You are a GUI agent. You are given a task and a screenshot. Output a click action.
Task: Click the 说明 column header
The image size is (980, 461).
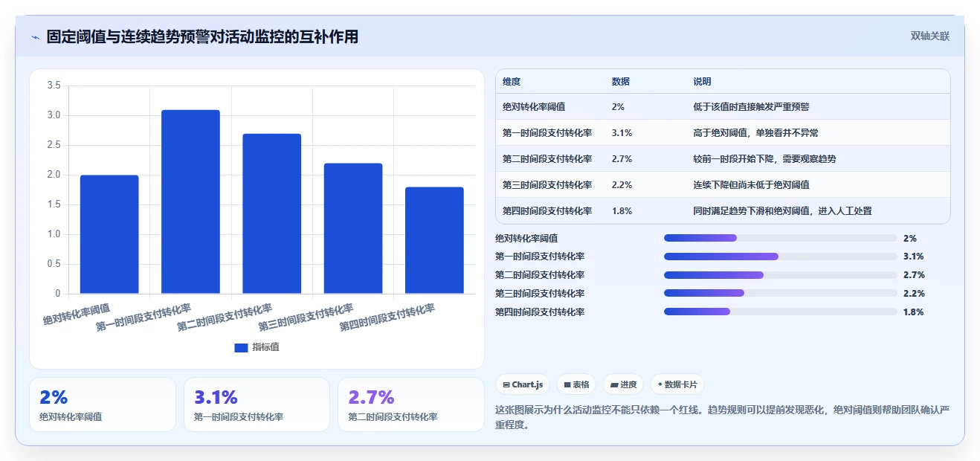click(x=702, y=81)
